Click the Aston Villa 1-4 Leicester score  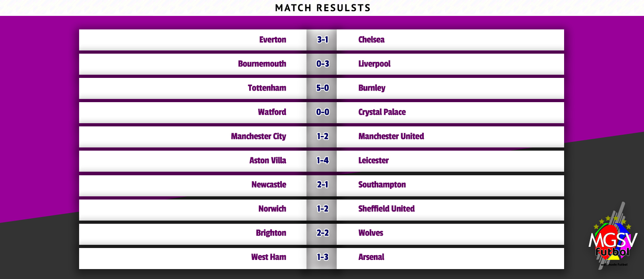(322, 161)
